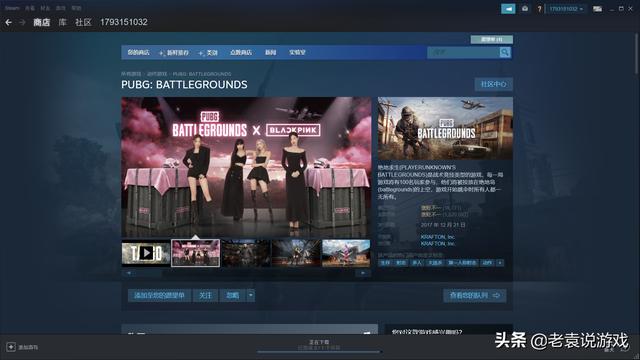The height and width of the screenshot is (360, 640).
Task: Click the store search magnifier icon
Action: pos(505,52)
